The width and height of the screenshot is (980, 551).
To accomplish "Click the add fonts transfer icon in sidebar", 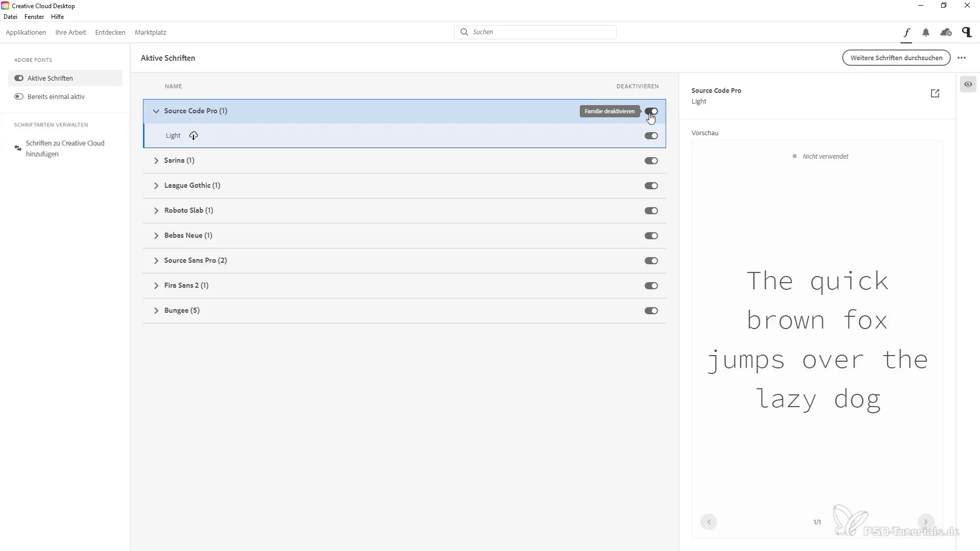I will [18, 148].
